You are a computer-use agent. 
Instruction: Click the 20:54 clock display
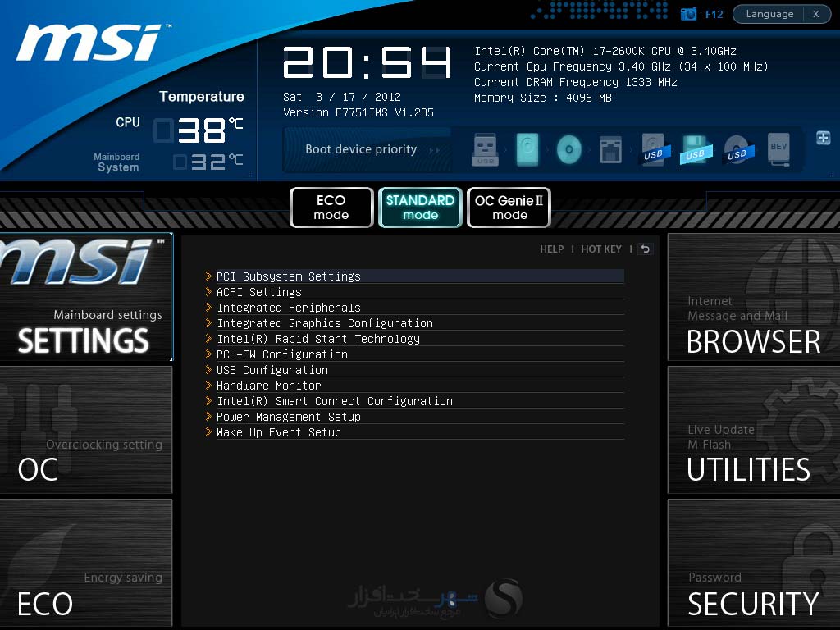(367, 62)
